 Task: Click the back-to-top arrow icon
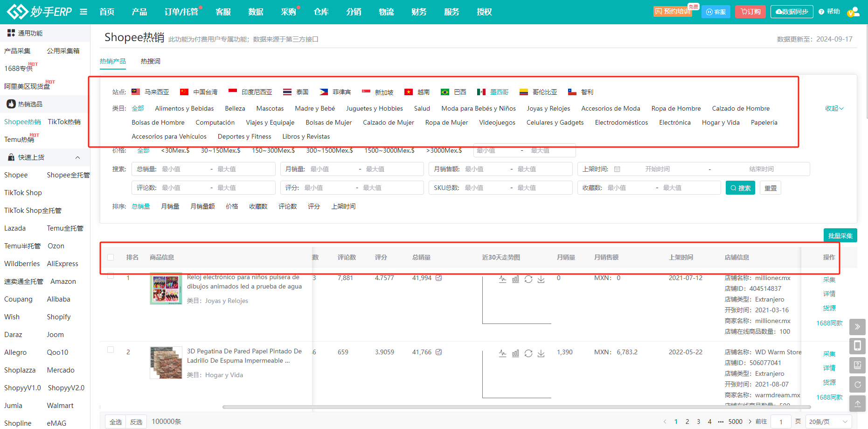click(857, 404)
